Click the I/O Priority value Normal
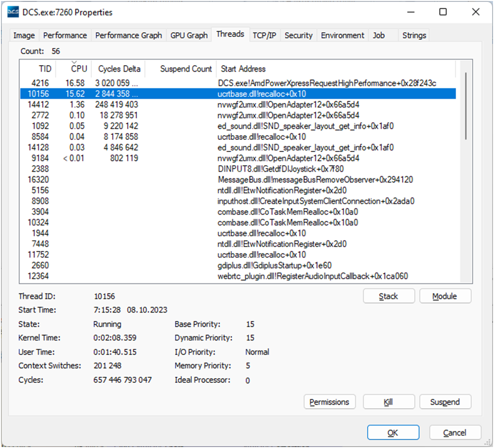Image resolution: width=494 pixels, height=448 pixels. (257, 352)
